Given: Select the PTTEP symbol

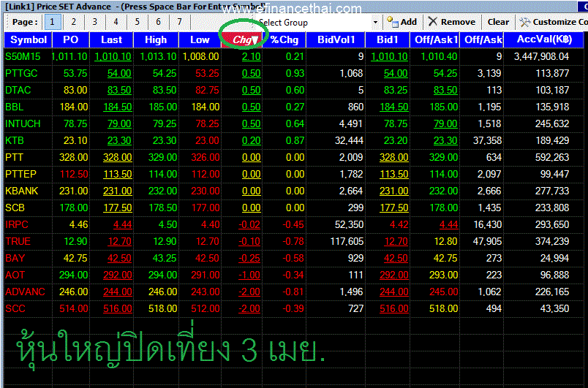Looking at the screenshot, I should tap(20, 174).
